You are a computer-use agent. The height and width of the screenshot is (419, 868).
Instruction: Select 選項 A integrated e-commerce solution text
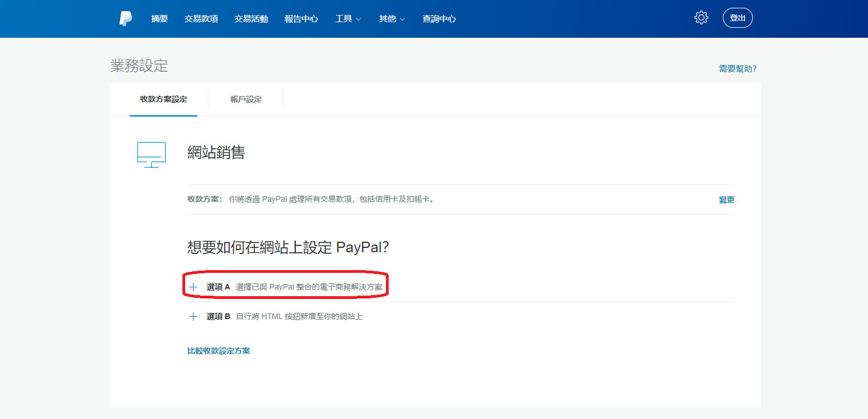point(309,287)
